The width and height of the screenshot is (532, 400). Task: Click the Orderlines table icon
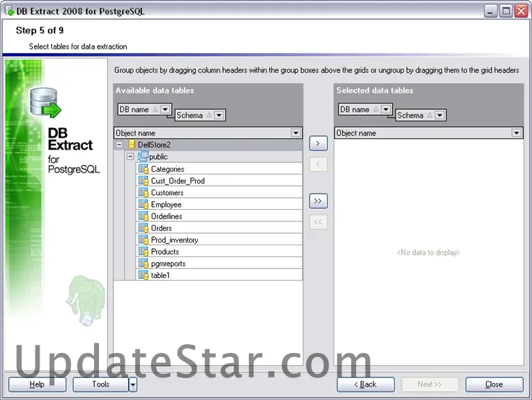point(143,216)
